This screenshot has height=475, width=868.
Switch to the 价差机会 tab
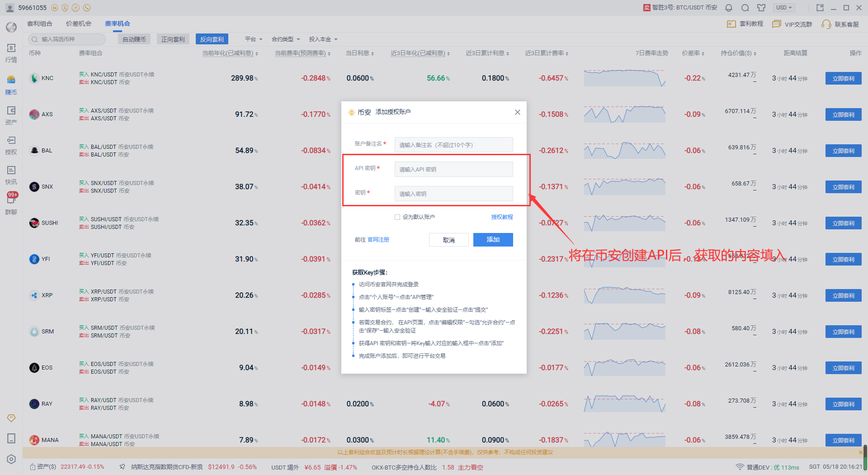coord(79,24)
